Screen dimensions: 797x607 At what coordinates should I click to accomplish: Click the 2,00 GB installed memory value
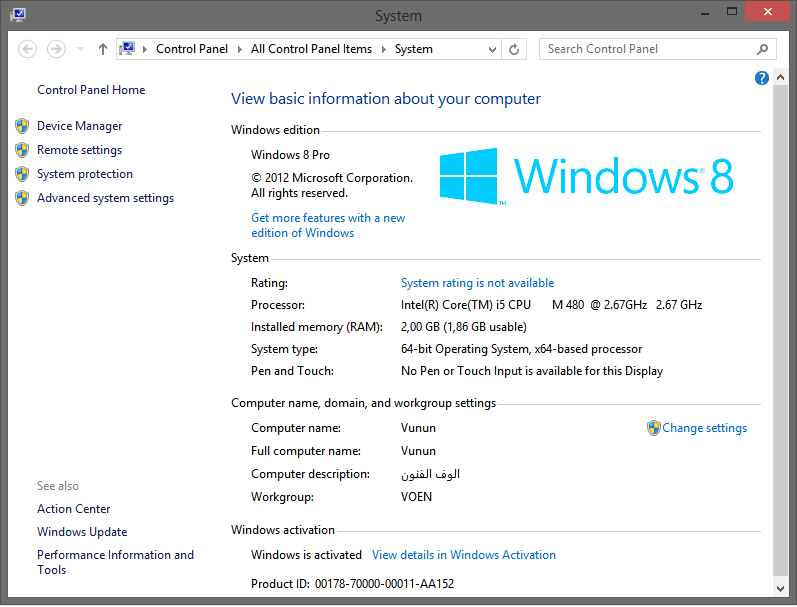coord(464,327)
